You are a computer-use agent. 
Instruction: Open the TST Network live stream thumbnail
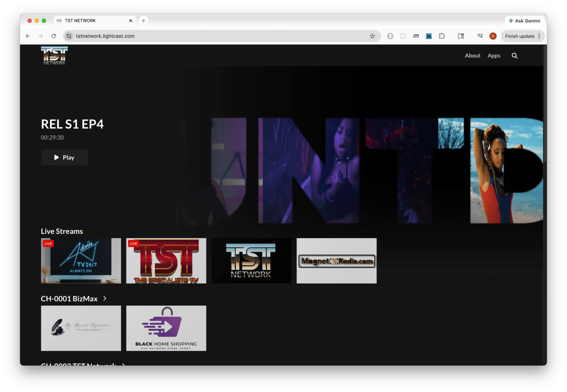251,261
